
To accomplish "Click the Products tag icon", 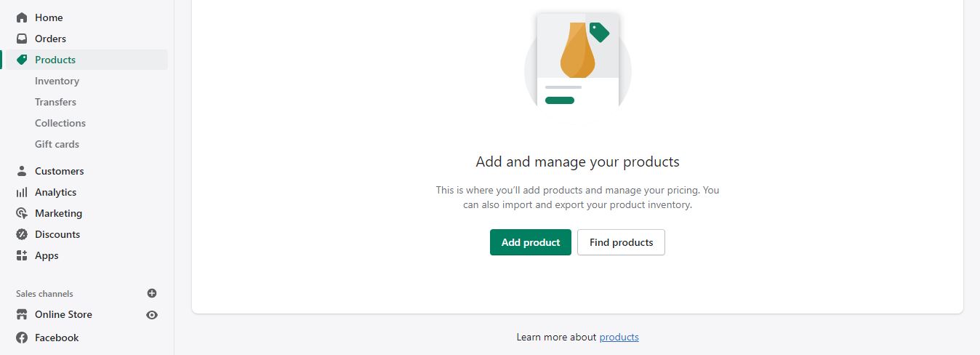I will [22, 60].
